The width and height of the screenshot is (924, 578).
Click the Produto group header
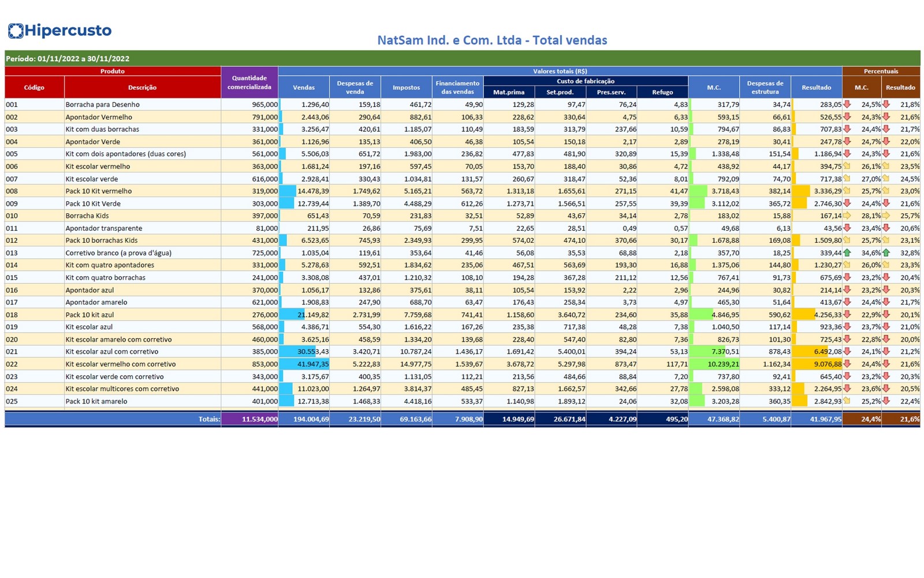[113, 71]
